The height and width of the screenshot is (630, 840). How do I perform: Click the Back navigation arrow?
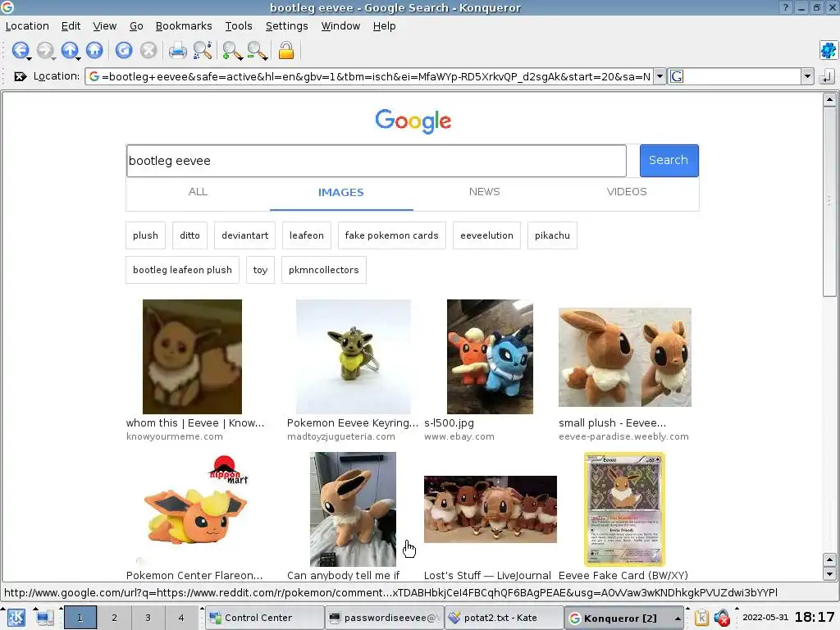click(20, 50)
